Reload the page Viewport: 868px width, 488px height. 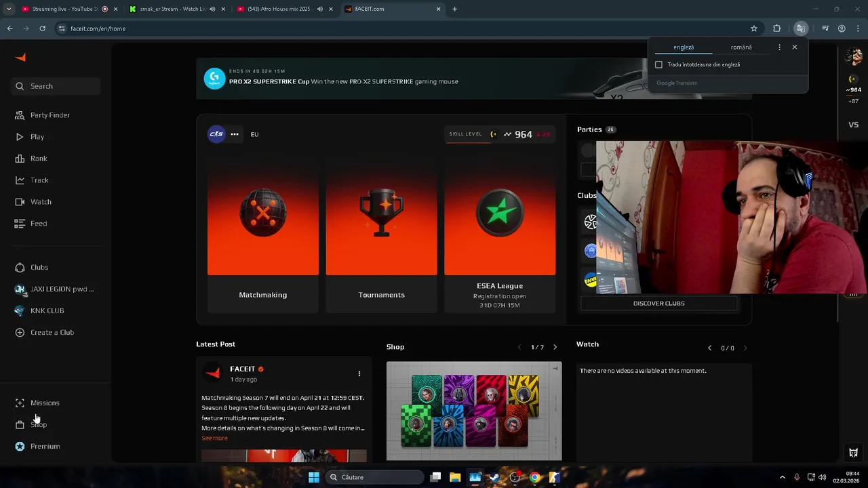click(x=42, y=28)
